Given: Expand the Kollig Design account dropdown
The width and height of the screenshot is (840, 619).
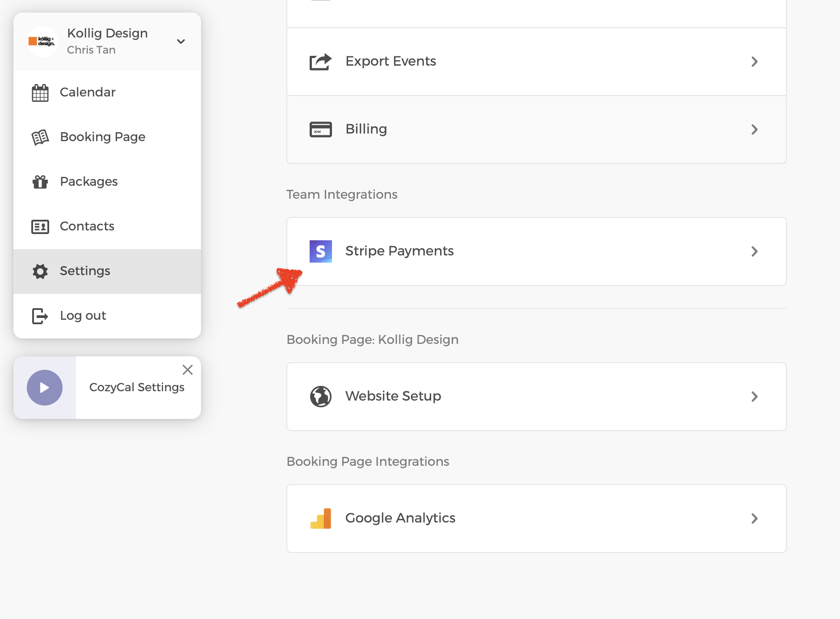Looking at the screenshot, I should tap(181, 42).
